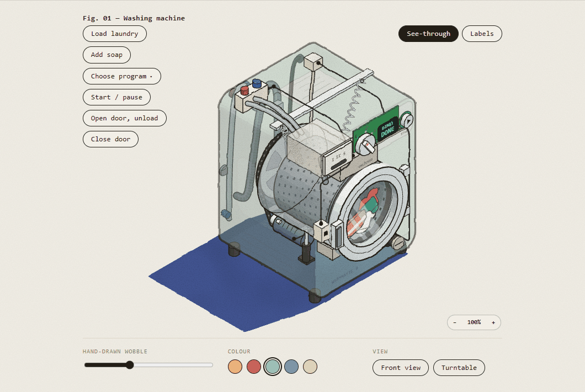Image resolution: width=585 pixels, height=392 pixels.
Task: Zoom out with the minus button
Action: pyautogui.click(x=454, y=322)
